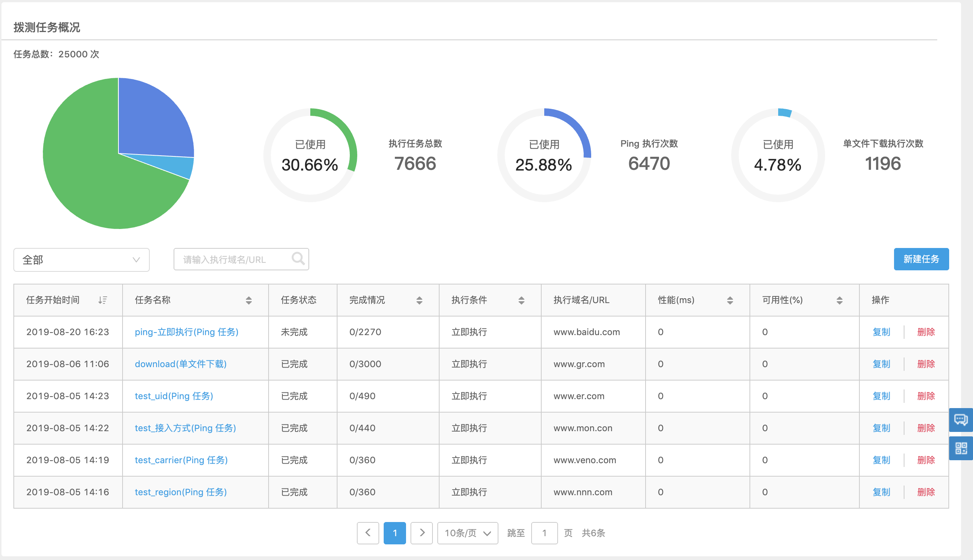The width and height of the screenshot is (973, 560).
Task: Click the 2019-08-06 11:06 time cell
Action: tap(68, 364)
